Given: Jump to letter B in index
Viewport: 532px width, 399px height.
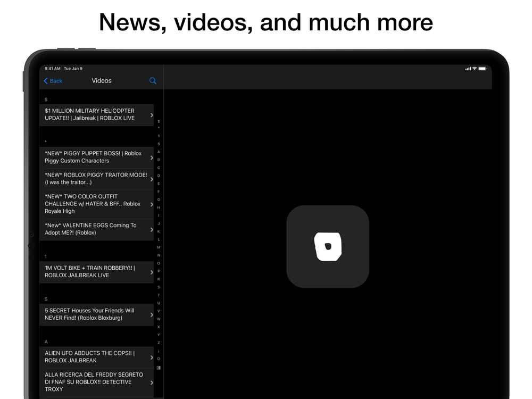Looking at the screenshot, I should click(x=159, y=160).
